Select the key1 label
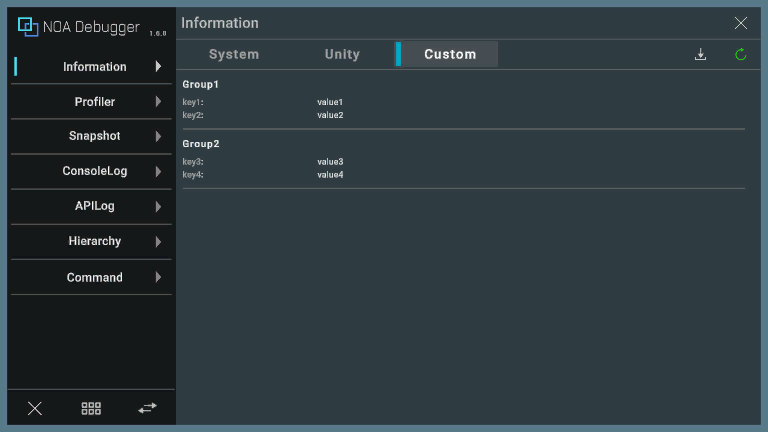768x432 pixels. (x=193, y=102)
